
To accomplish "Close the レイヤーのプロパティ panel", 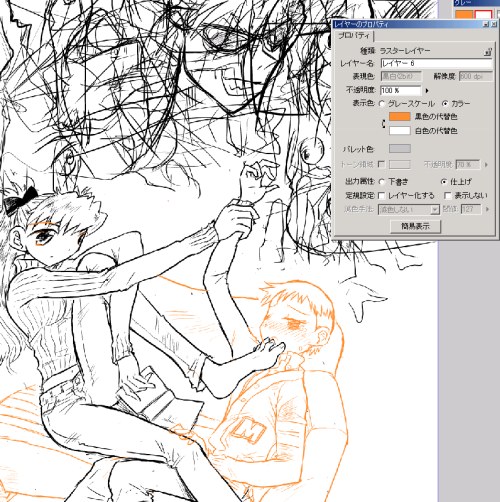I will point(493,24).
